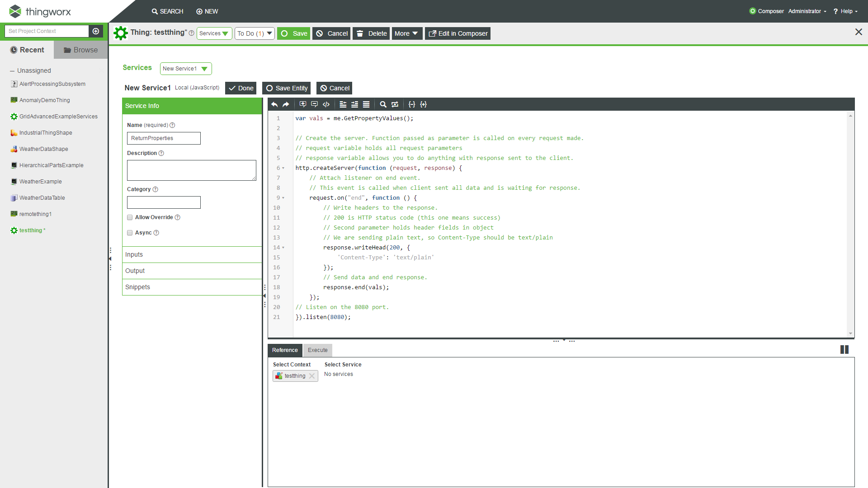Click the comment-minus icon in the editor toolbar

click(x=315, y=104)
